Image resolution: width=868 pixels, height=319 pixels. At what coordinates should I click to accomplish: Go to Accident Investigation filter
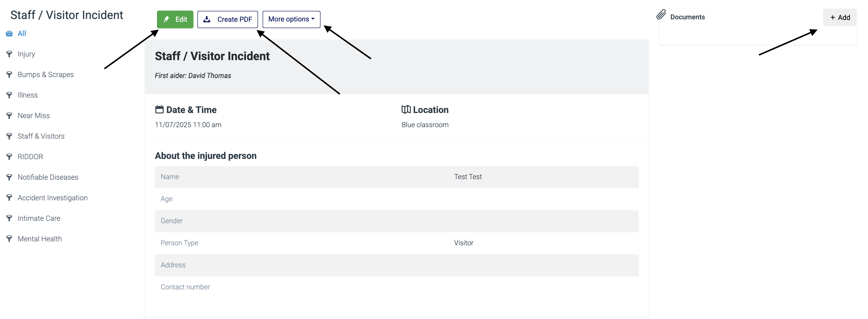pyautogui.click(x=53, y=198)
